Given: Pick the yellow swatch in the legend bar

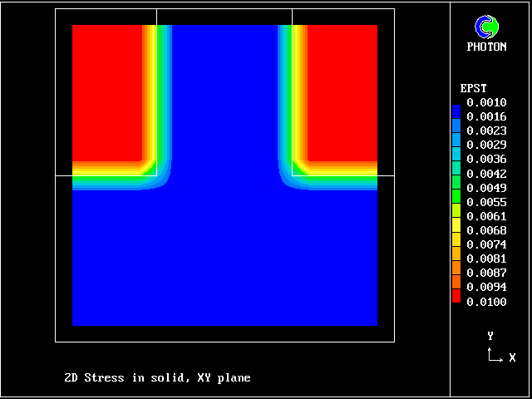Looking at the screenshot, I should click(456, 223).
